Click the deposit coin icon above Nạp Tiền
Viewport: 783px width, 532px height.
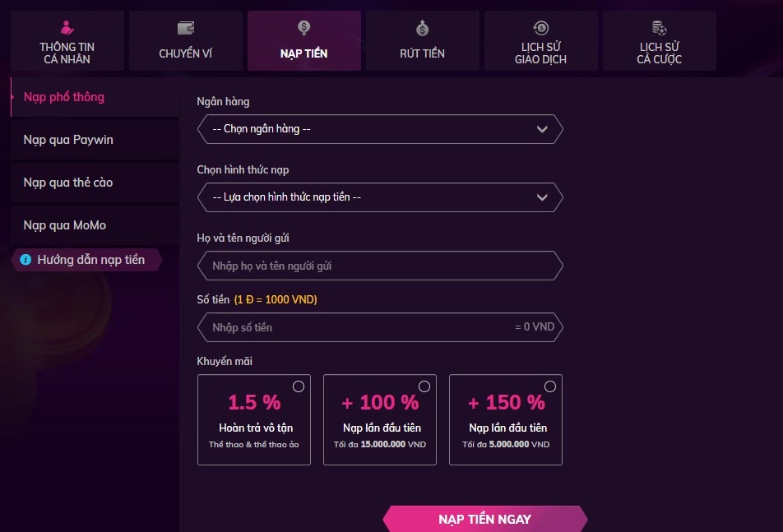click(x=304, y=29)
